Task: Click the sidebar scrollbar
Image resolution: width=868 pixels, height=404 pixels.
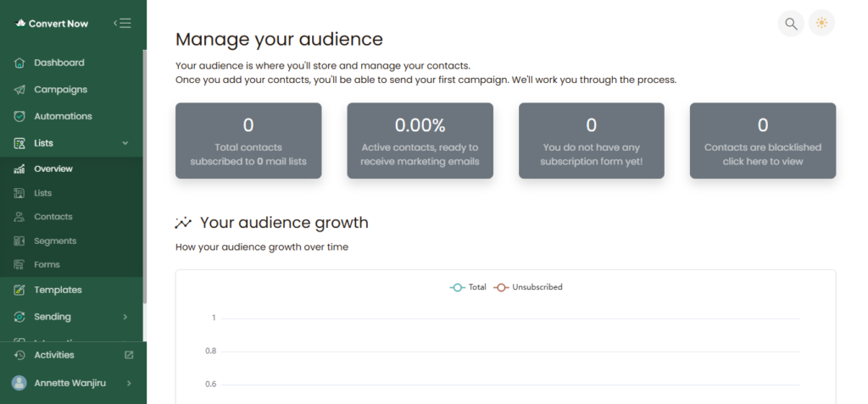Action: coord(145,176)
